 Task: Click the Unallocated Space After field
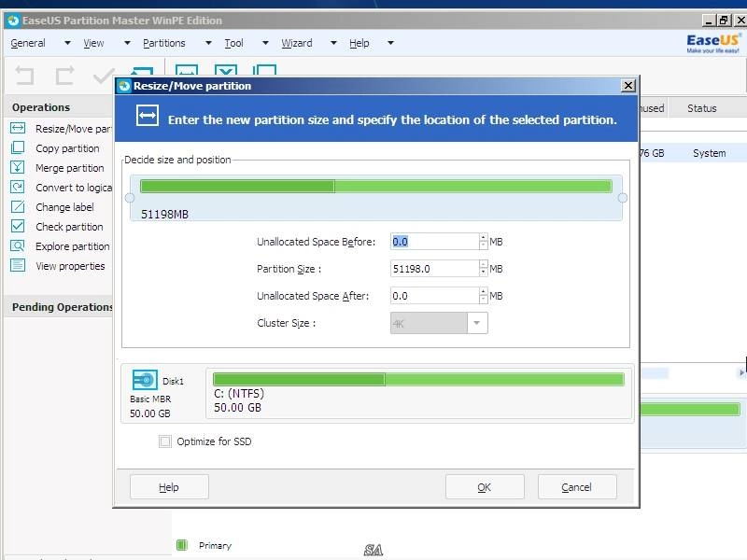tap(434, 296)
